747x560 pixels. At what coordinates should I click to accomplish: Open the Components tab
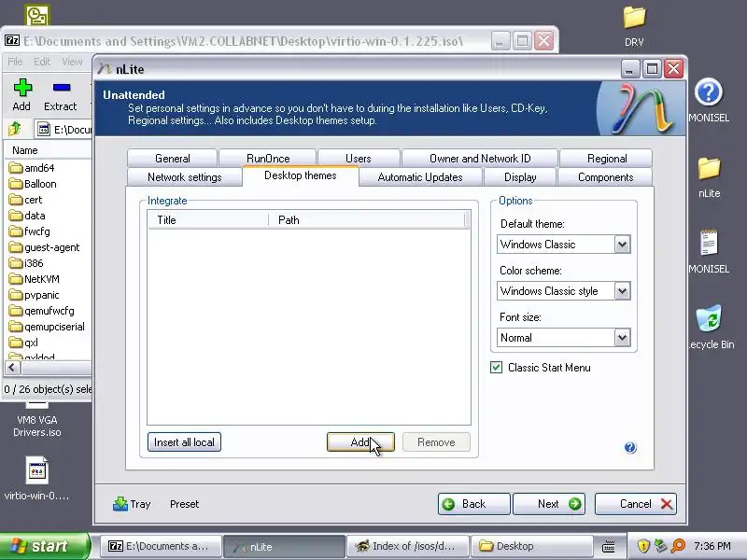(x=605, y=177)
